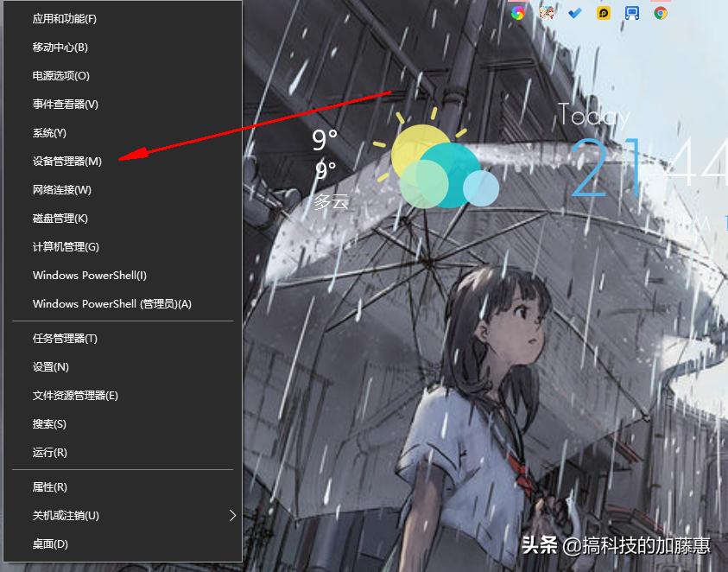Choose 属性(R) in the menu
Viewport: 728px width, 572px height.
[123, 487]
